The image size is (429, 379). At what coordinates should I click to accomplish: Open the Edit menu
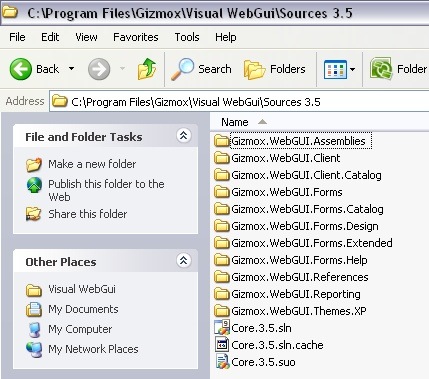50,37
